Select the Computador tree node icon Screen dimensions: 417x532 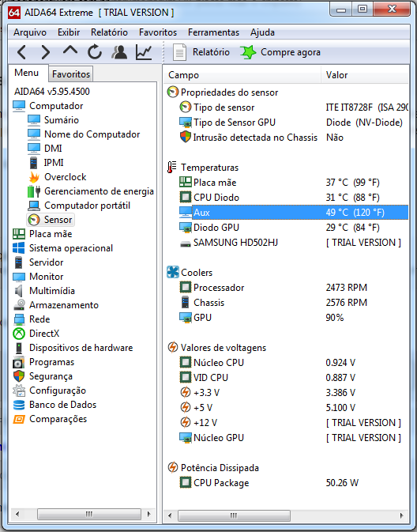tap(19, 106)
